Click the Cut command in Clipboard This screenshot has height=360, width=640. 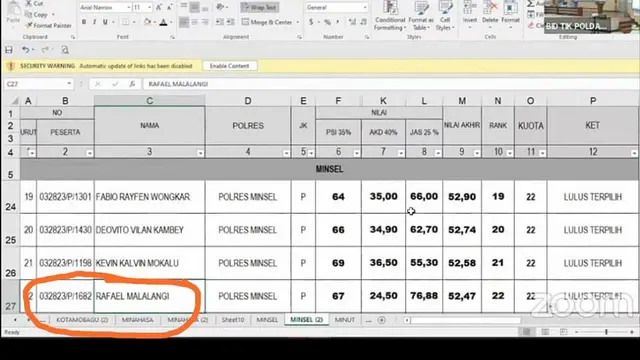[x=35, y=3]
